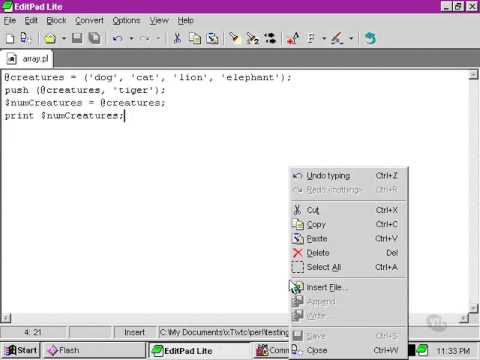
Task: Click the green EditPad system tray icon
Action: coord(422,350)
